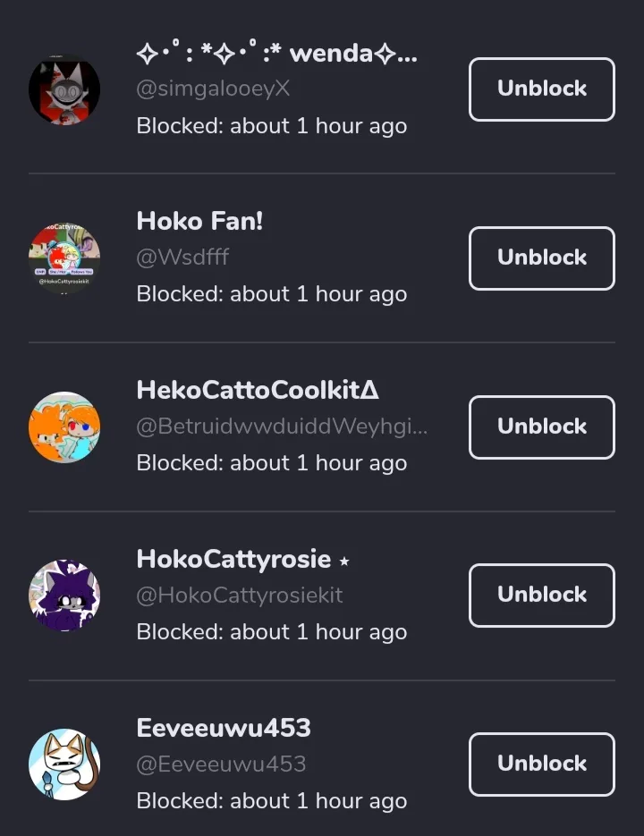The height and width of the screenshot is (836, 644).
Task: Open the Hoko Fan! display name
Action: tap(199, 221)
